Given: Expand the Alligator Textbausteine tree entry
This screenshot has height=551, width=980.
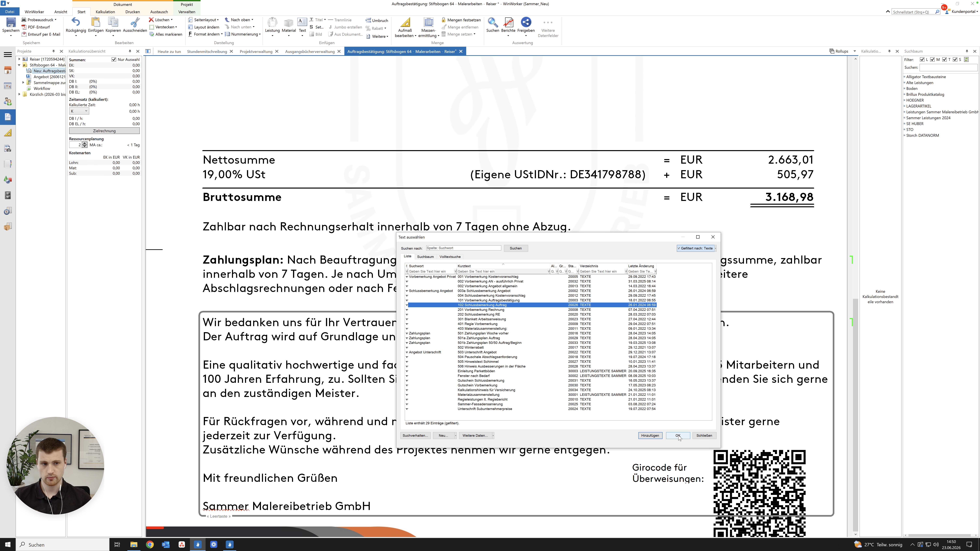Looking at the screenshot, I should pos(905,77).
